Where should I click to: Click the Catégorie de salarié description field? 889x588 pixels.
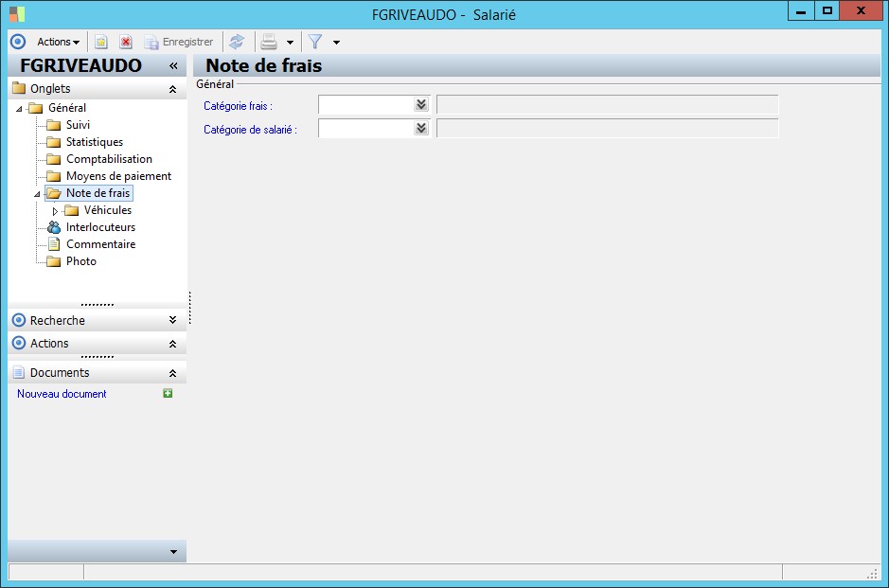click(x=607, y=129)
